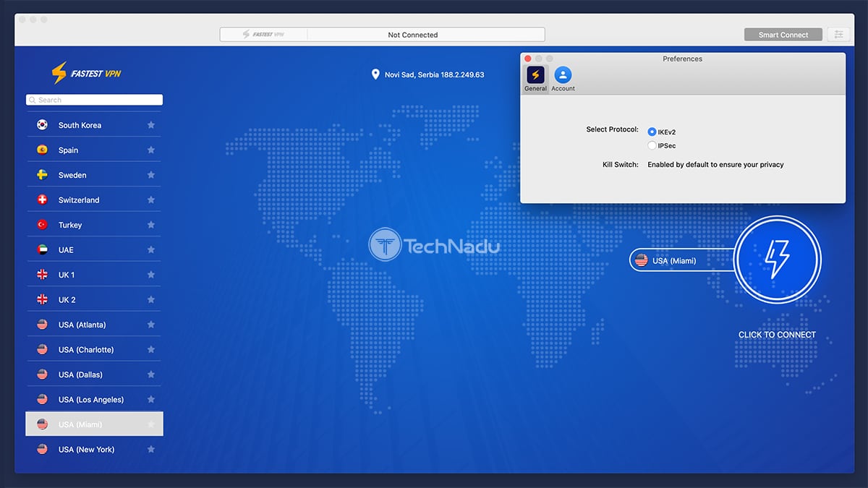Select Spain from the server list
The width and height of the screenshot is (868, 488).
point(68,150)
